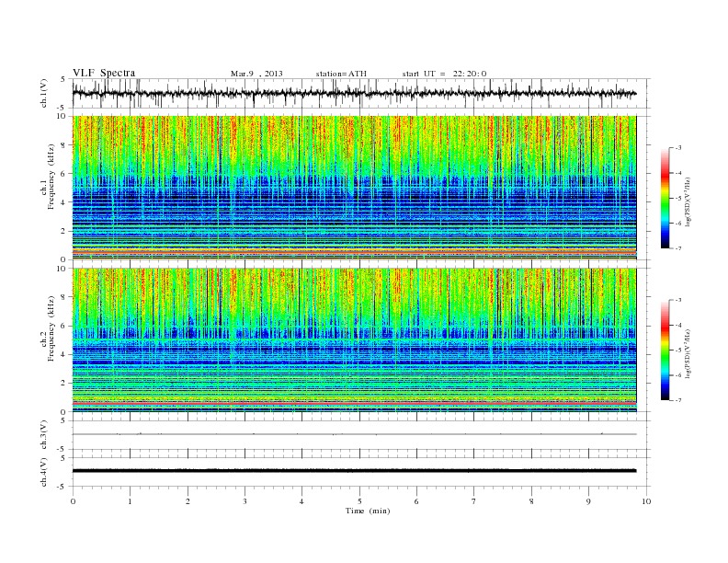Screen dimensions: 728x563
Task: Click the thick black ch.4 voltage trace
Action: click(x=354, y=471)
